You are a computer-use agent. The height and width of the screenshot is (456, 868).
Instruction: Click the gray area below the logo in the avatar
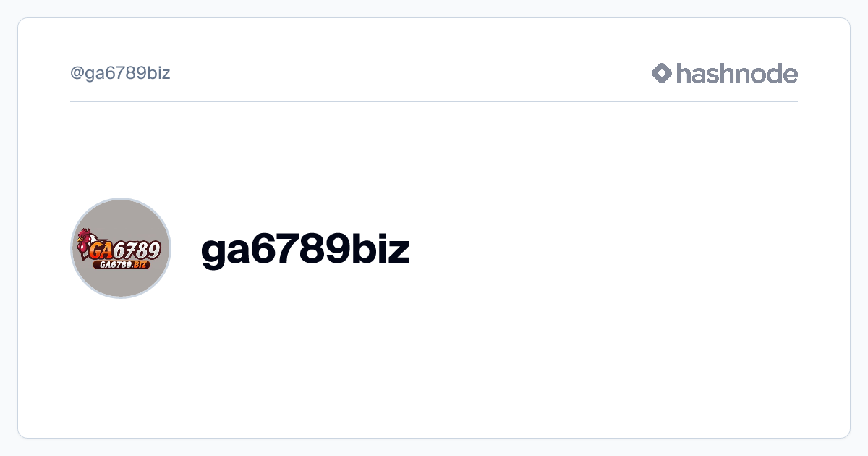pyautogui.click(x=121, y=283)
